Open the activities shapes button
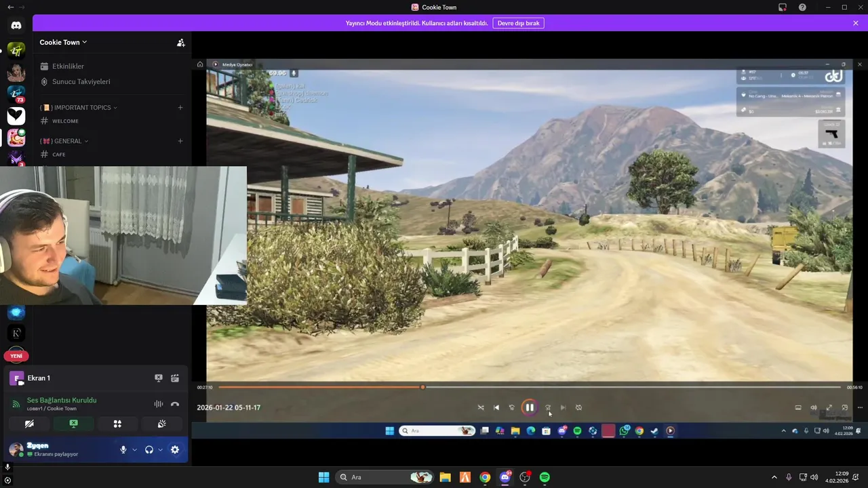This screenshot has height=488, width=868. (117, 424)
